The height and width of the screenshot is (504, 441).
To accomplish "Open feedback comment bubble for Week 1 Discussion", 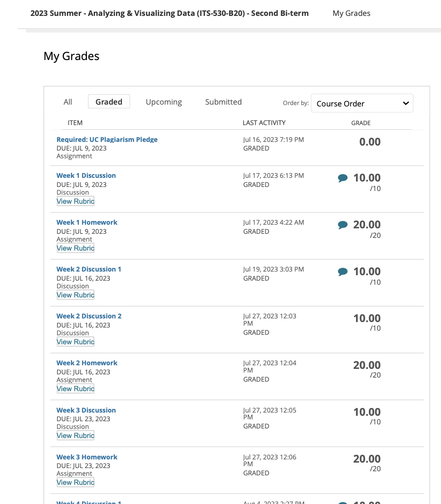I will pyautogui.click(x=343, y=178).
